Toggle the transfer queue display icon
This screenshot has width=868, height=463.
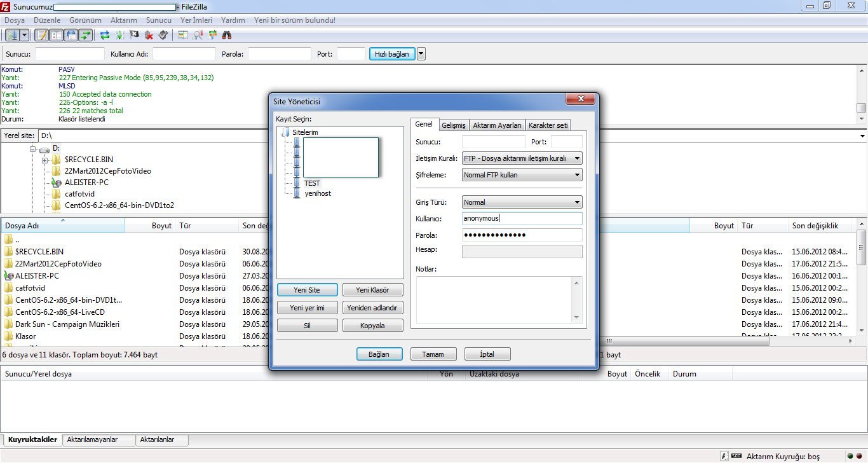(86, 35)
